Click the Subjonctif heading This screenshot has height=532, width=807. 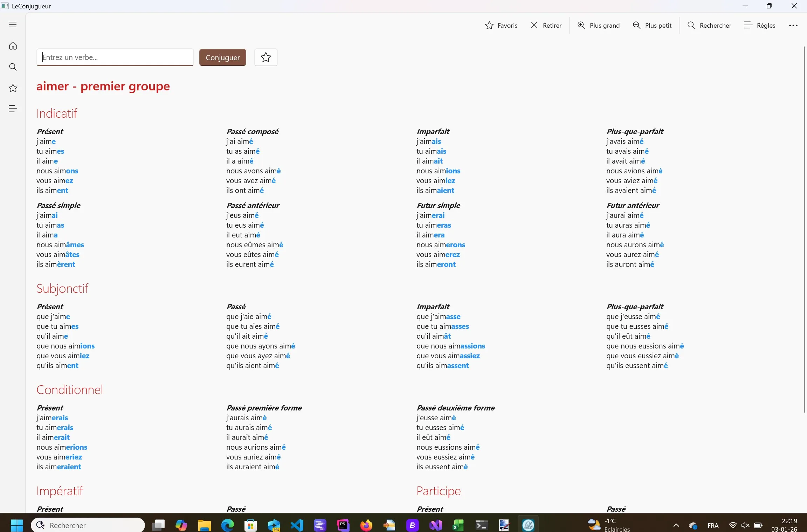point(62,288)
